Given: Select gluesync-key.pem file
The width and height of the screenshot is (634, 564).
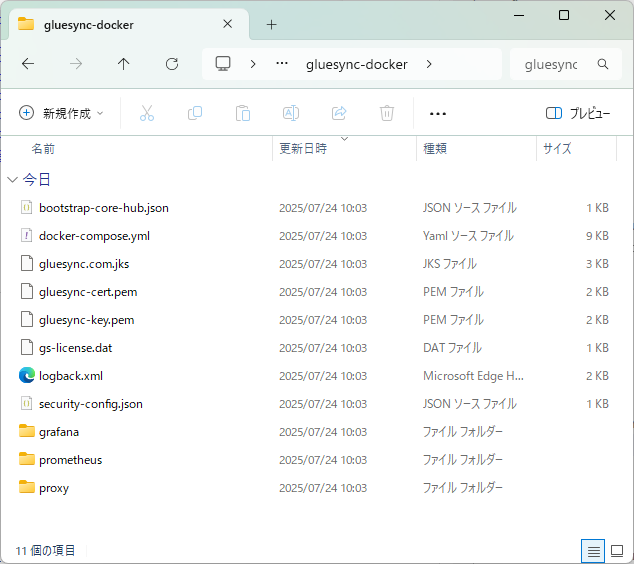Looking at the screenshot, I should click(x=87, y=320).
